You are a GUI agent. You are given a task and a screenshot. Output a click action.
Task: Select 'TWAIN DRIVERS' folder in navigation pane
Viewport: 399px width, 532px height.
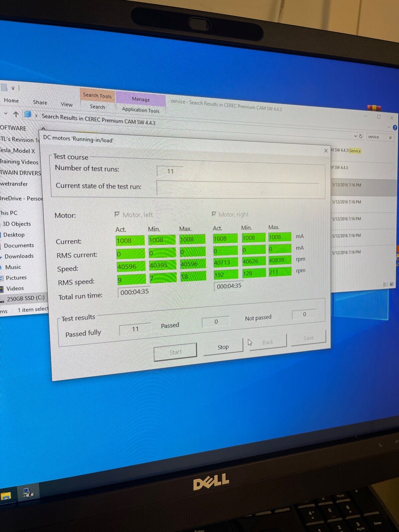tap(20, 173)
